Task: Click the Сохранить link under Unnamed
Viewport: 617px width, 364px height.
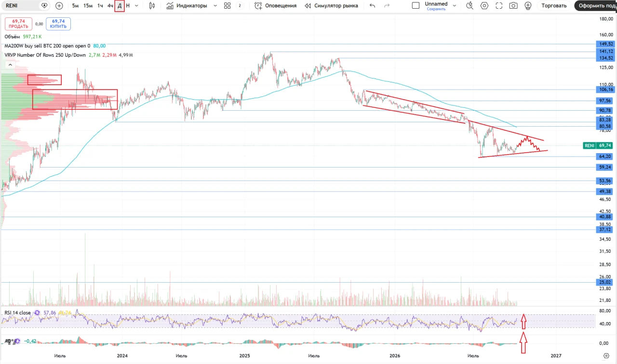Action: click(x=436, y=9)
